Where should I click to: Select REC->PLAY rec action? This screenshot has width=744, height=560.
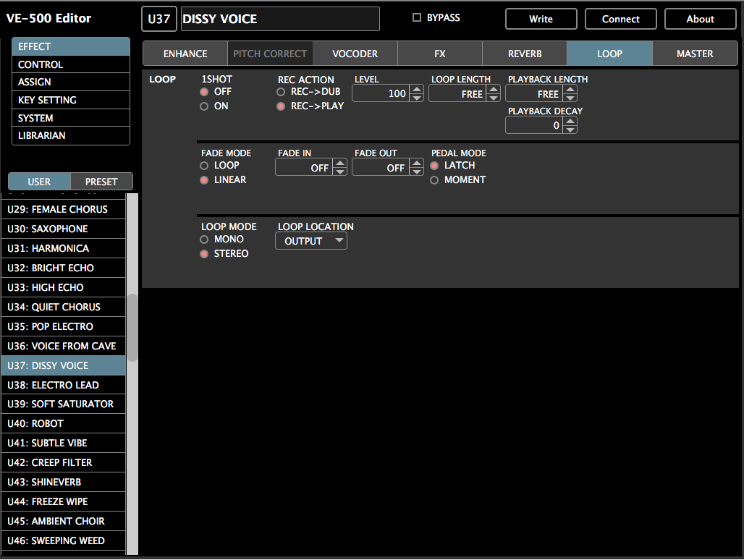point(281,106)
